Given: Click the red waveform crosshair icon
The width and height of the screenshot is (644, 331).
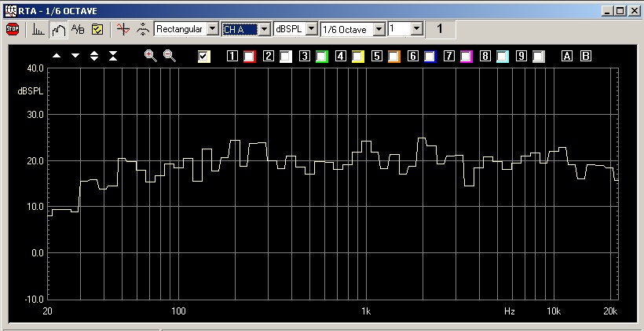Looking at the screenshot, I should click(122, 29).
